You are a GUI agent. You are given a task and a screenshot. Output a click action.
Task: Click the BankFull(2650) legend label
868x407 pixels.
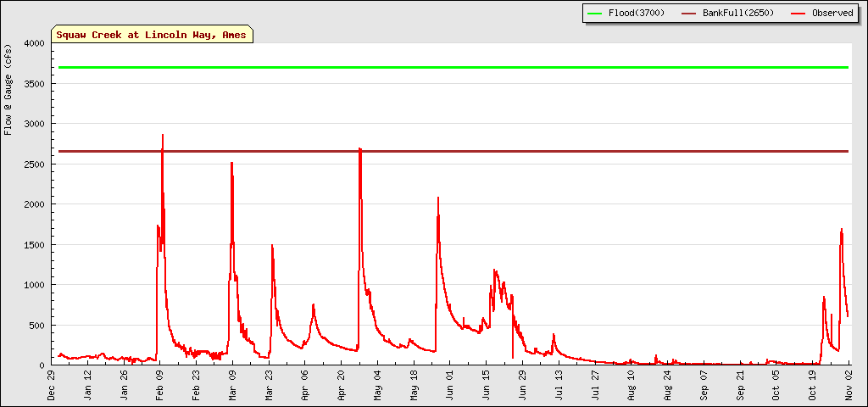pos(737,13)
